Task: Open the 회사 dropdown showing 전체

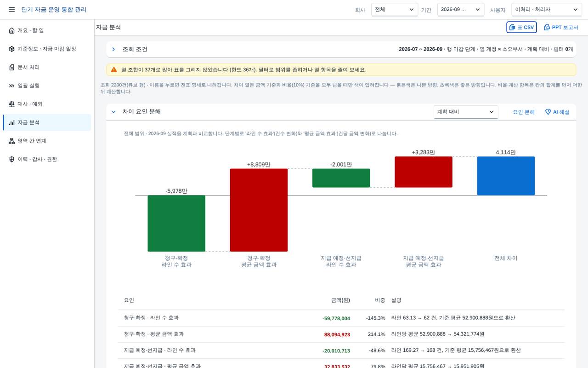Action: [395, 10]
